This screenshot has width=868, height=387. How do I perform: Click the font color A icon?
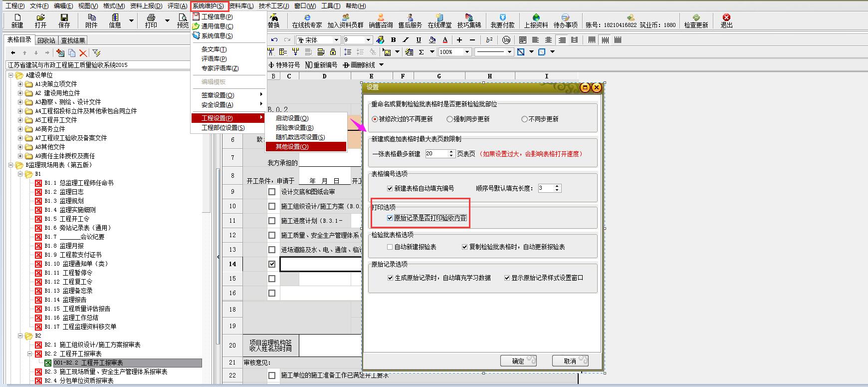point(445,40)
